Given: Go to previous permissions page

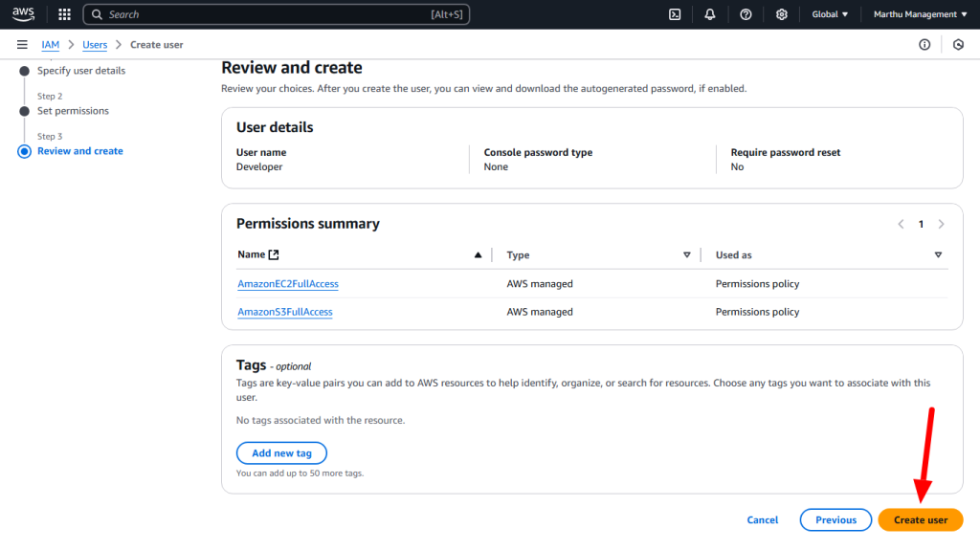Looking at the screenshot, I should pos(901,224).
